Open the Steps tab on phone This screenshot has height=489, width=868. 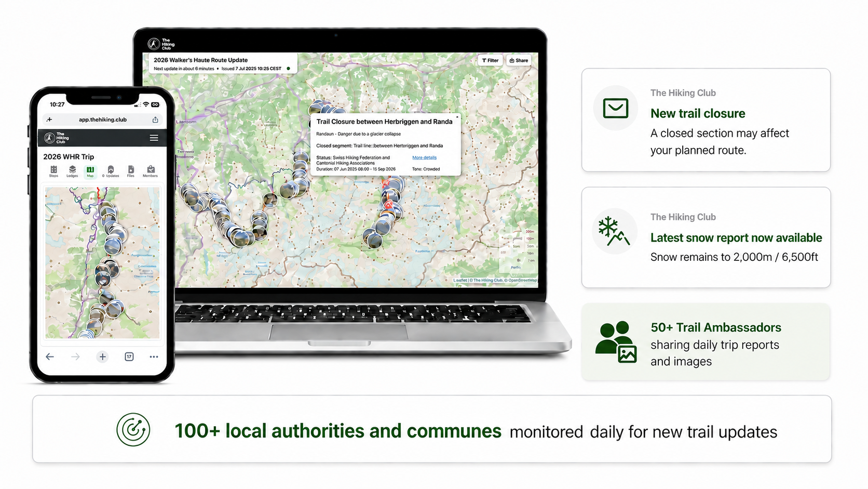[53, 171]
